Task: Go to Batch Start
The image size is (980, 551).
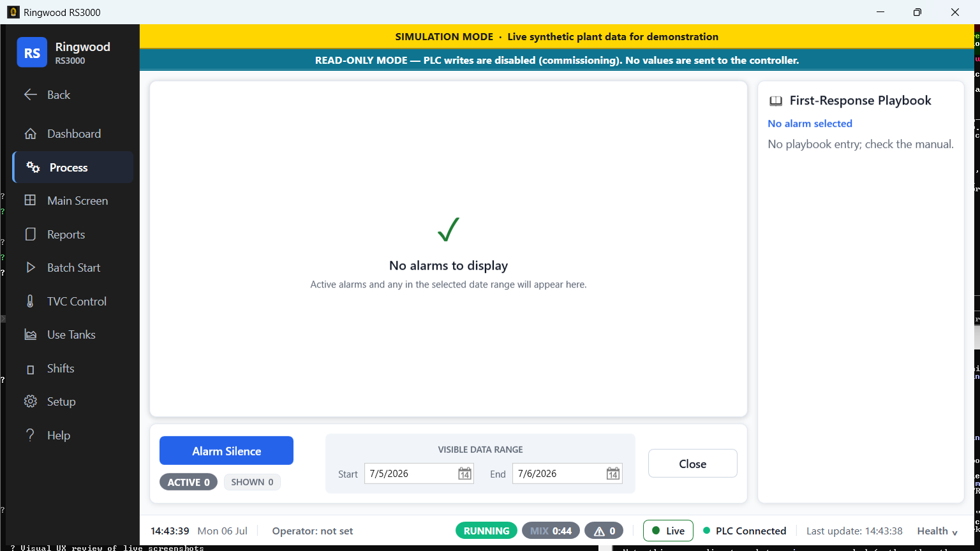Action: [x=73, y=268]
